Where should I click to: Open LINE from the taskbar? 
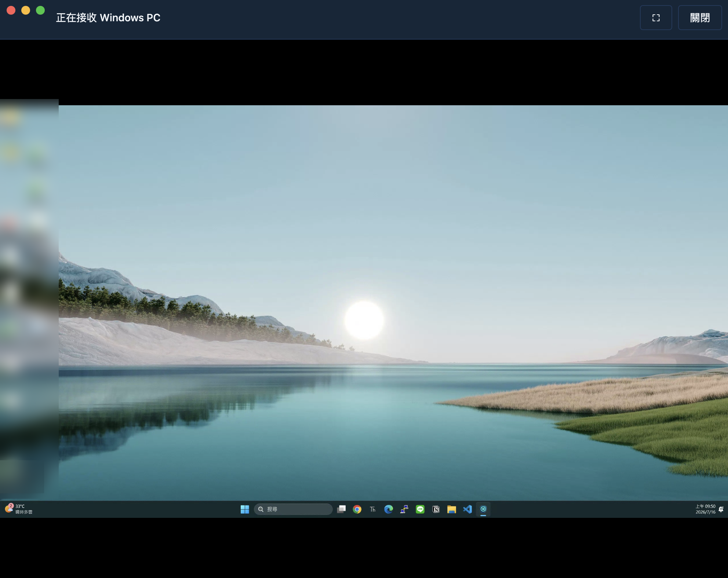tap(420, 509)
